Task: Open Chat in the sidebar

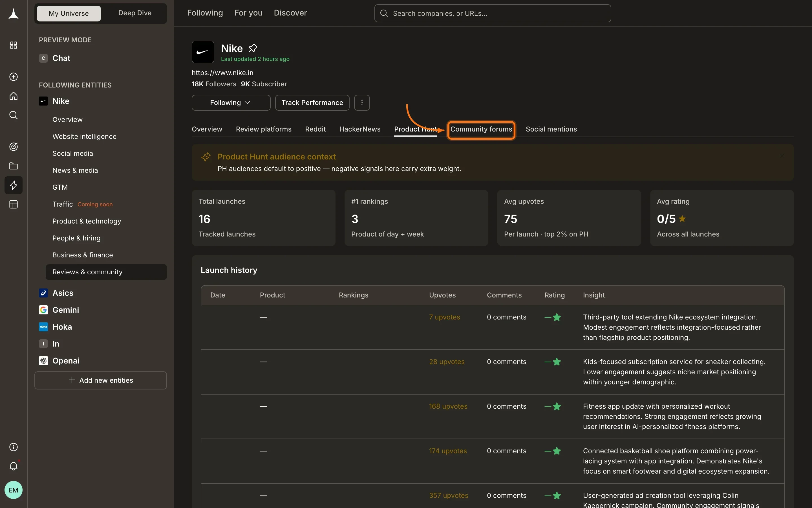Action: pyautogui.click(x=61, y=58)
